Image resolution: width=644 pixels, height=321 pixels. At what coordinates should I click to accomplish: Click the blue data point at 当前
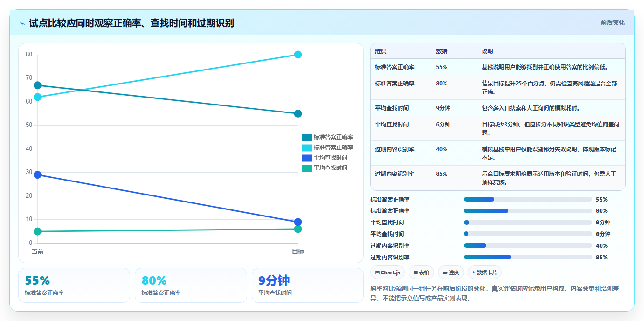coord(38,175)
